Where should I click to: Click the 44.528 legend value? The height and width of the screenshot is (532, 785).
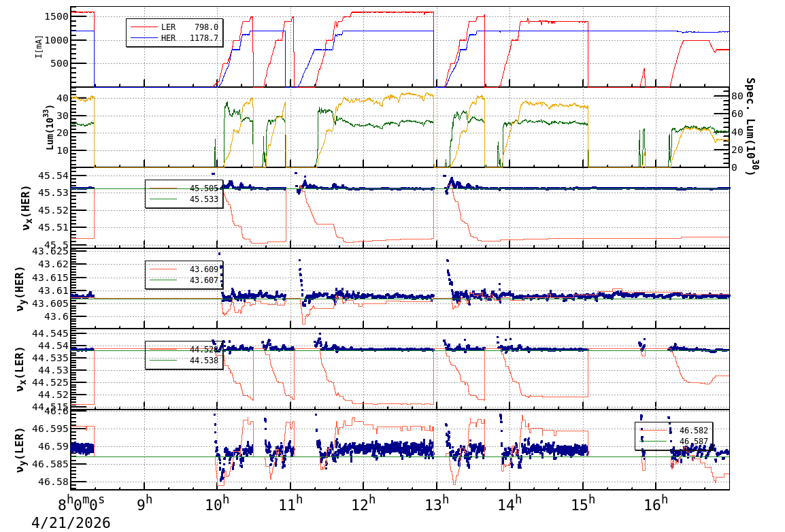click(x=204, y=349)
